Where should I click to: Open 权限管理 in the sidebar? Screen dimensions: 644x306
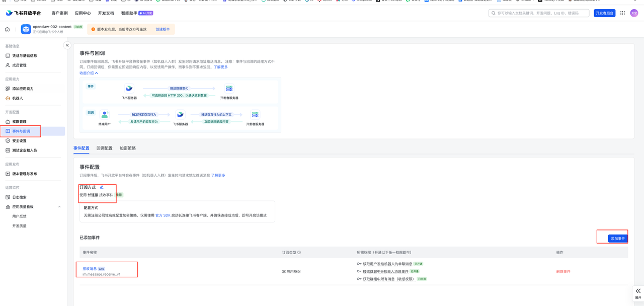pos(19,122)
